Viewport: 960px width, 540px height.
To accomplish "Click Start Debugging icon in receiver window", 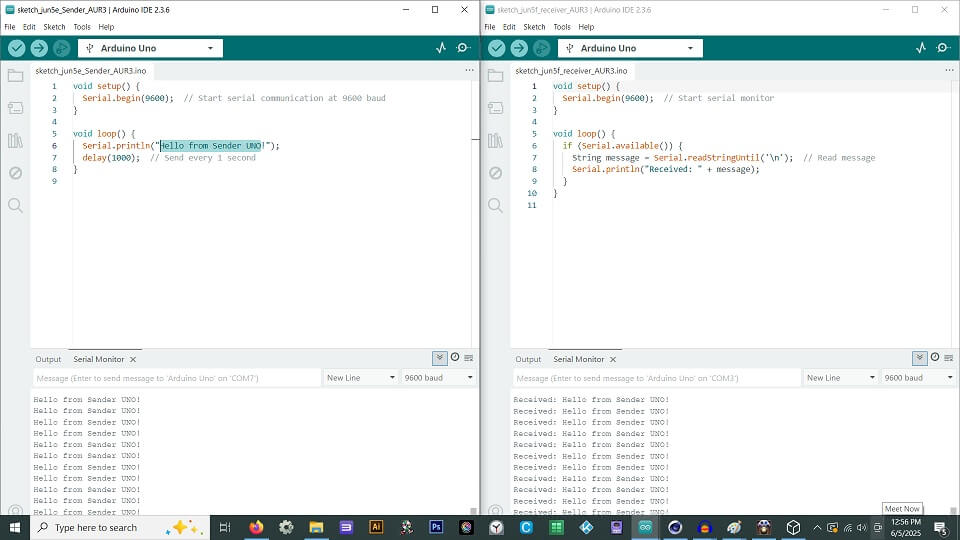I will click(x=541, y=48).
